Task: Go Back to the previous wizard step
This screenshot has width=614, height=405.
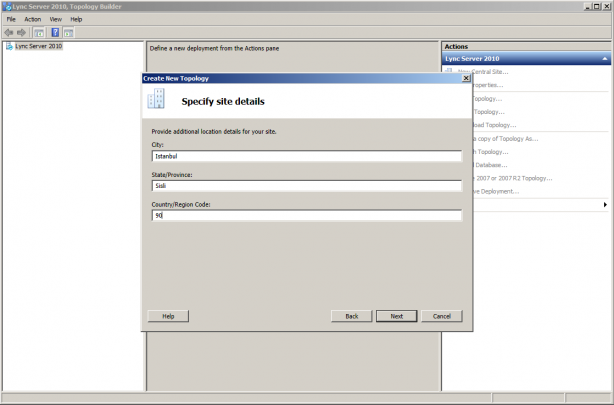Action: [352, 316]
